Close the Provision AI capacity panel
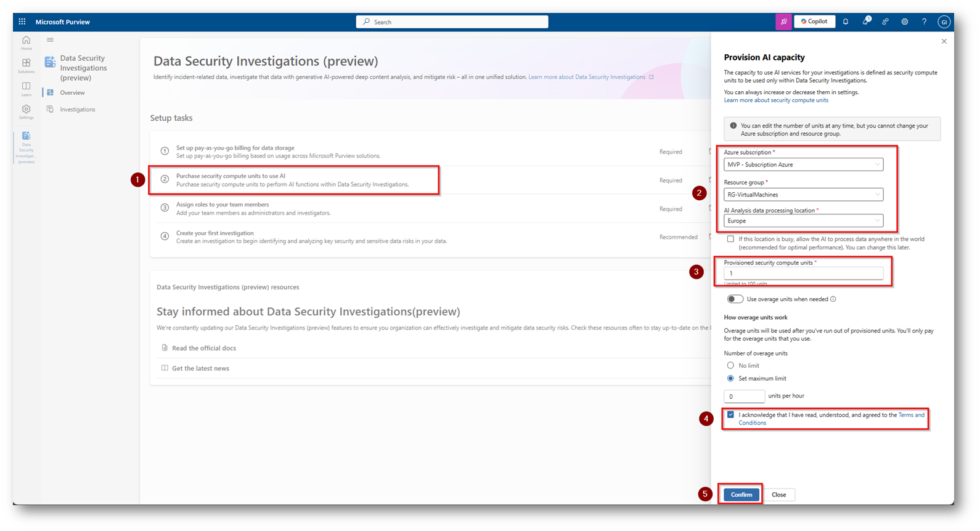This screenshot has width=980, height=531. (944, 41)
